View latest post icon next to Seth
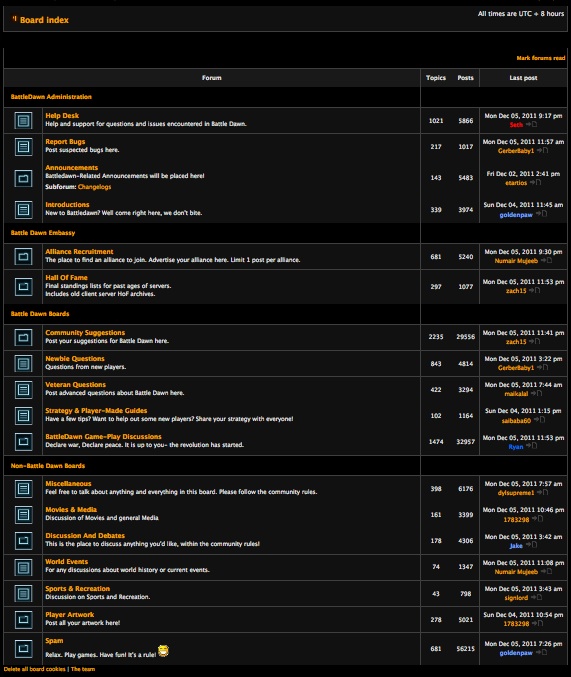The height and width of the screenshot is (677, 571). pyautogui.click(x=531, y=124)
